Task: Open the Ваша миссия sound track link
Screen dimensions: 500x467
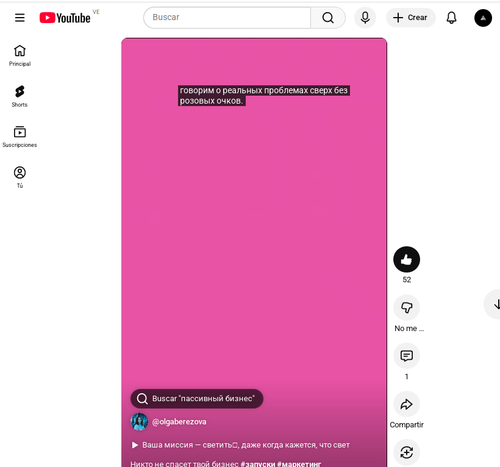Action: click(x=241, y=445)
